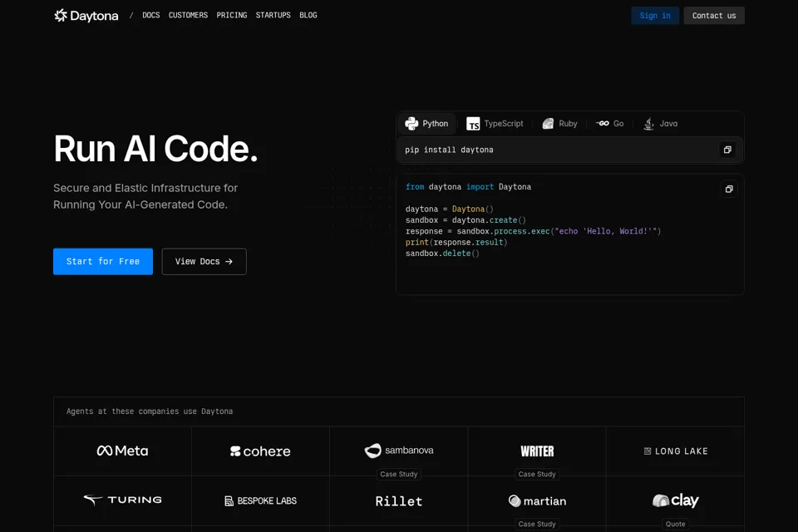The image size is (798, 532).
Task: Click the 'Run AI Code.' heading
Action: (x=155, y=149)
